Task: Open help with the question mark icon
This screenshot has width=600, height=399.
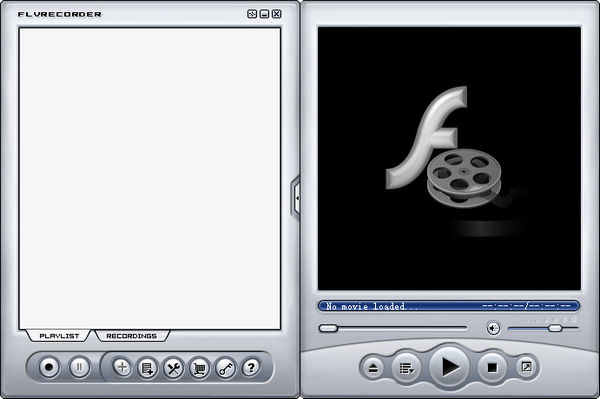Action: 251,368
